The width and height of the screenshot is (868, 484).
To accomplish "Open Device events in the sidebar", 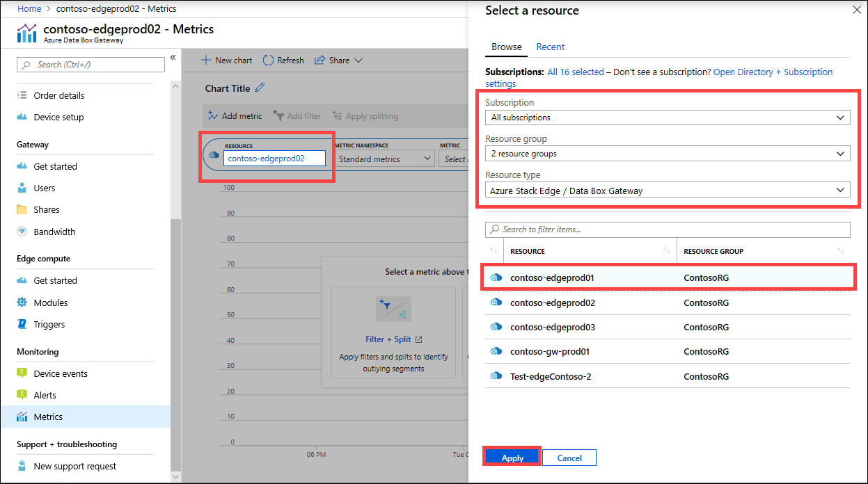I will pos(61,373).
